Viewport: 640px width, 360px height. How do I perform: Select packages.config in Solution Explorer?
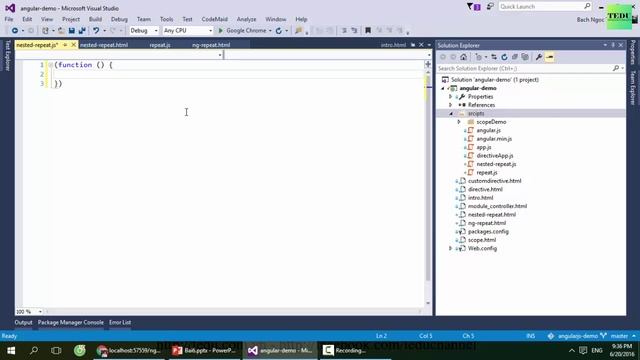[x=488, y=231]
